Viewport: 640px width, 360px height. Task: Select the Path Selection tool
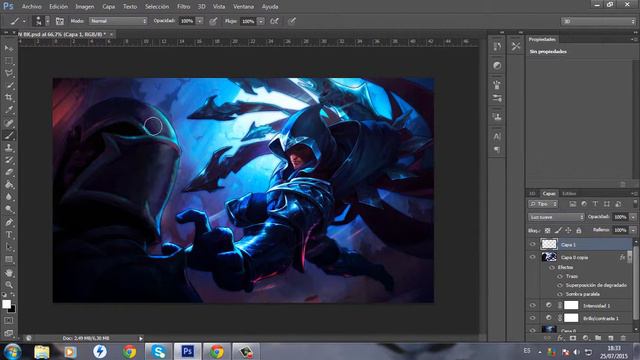click(9, 247)
